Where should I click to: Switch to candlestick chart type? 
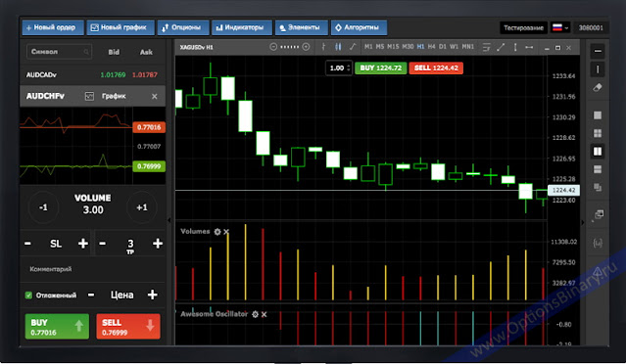point(338,47)
